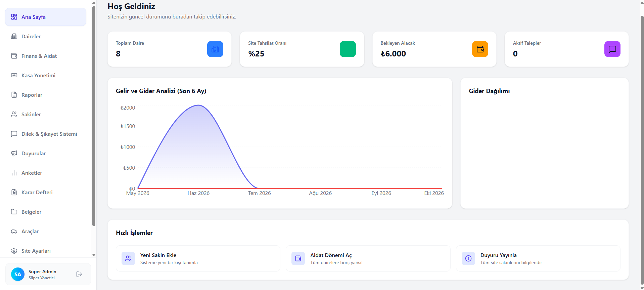
Task: Click the Duyurular megaphone icon
Action: pos(14,153)
